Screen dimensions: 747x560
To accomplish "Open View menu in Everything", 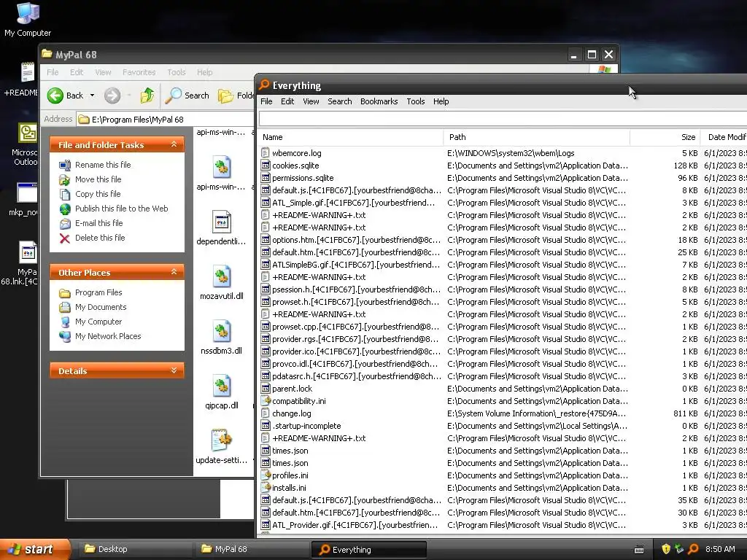I will pos(311,101).
